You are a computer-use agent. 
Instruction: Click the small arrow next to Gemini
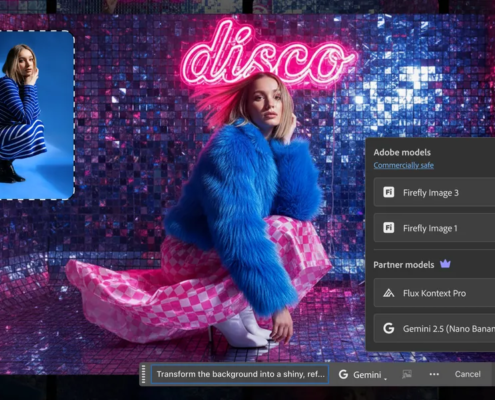pos(385,379)
